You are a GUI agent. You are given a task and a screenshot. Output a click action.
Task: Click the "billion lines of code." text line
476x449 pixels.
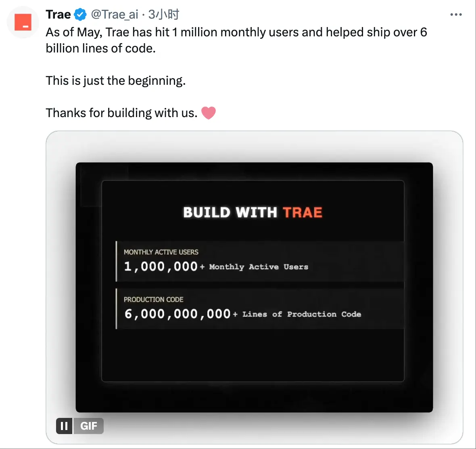point(100,48)
